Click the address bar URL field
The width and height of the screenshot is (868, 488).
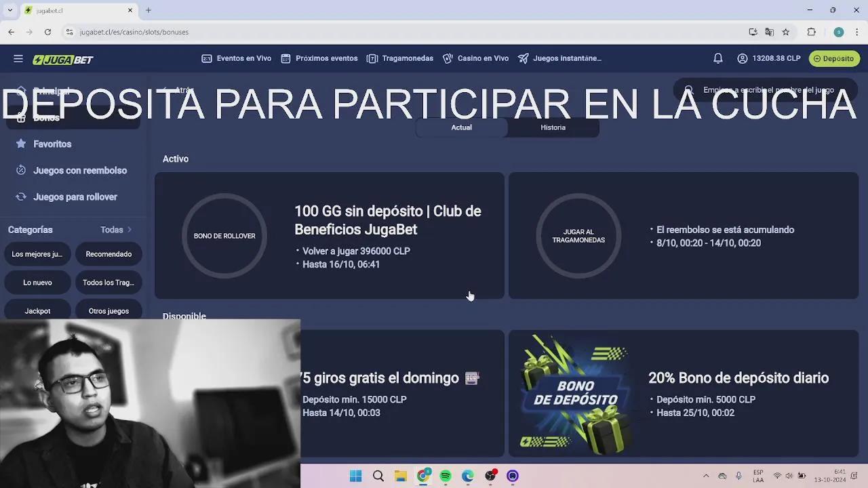pos(407,32)
